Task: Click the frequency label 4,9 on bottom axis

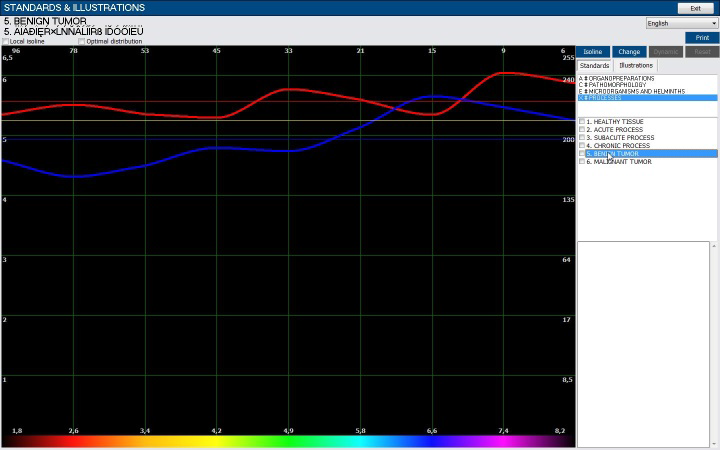Action: point(288,431)
